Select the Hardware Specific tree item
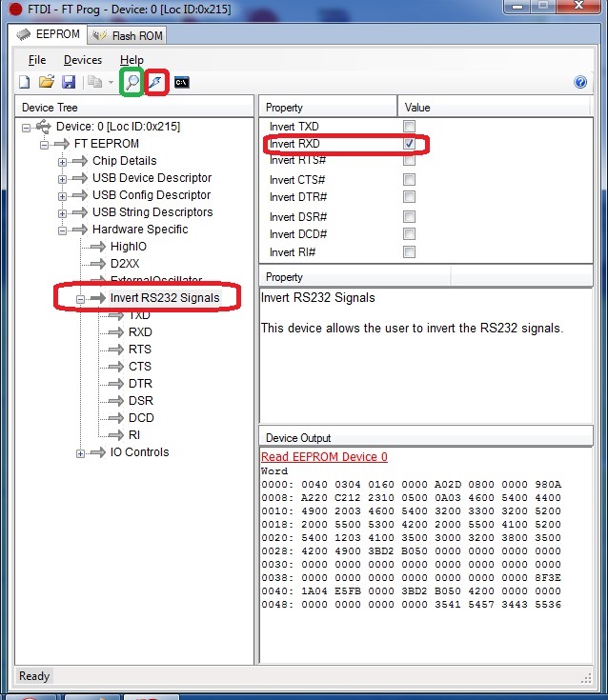Image resolution: width=608 pixels, height=700 pixels. 140,229
